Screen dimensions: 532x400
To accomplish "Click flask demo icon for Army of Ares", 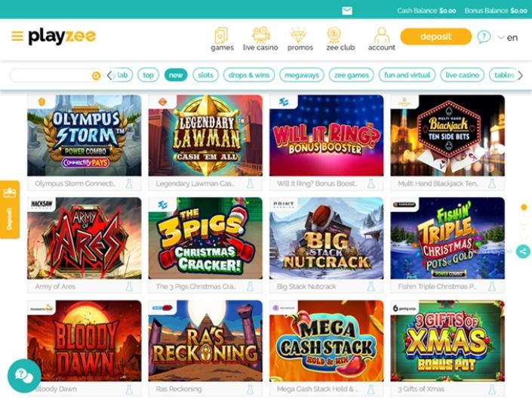I will point(129,286).
